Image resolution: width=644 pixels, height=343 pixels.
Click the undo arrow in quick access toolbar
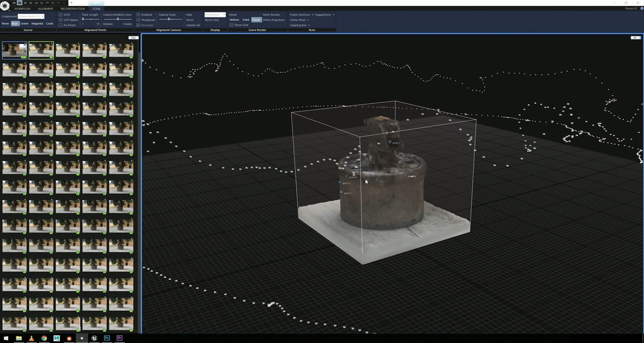click(x=58, y=3)
